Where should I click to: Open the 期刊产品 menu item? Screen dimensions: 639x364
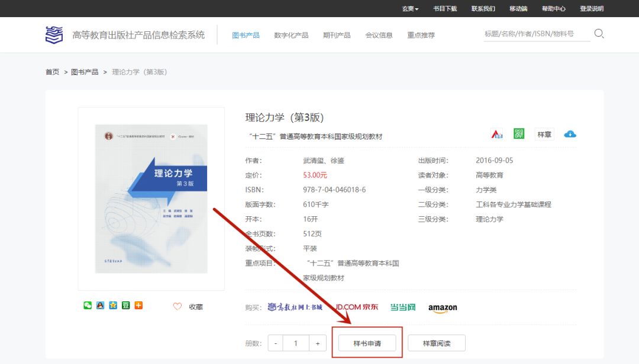pos(337,35)
